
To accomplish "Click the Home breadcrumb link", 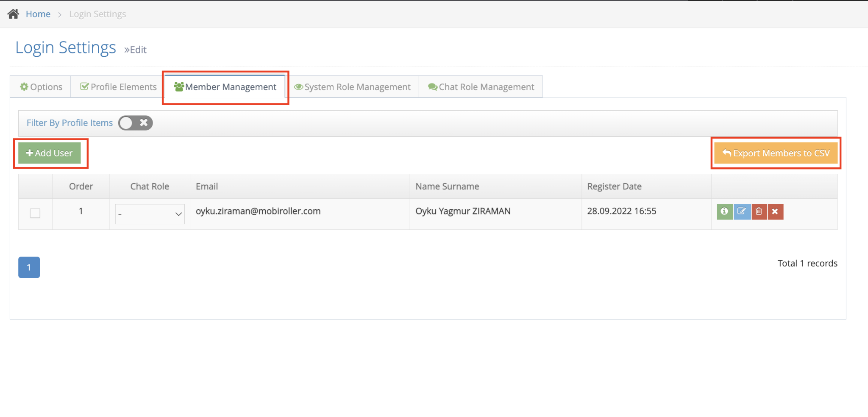I will pos(38,14).
